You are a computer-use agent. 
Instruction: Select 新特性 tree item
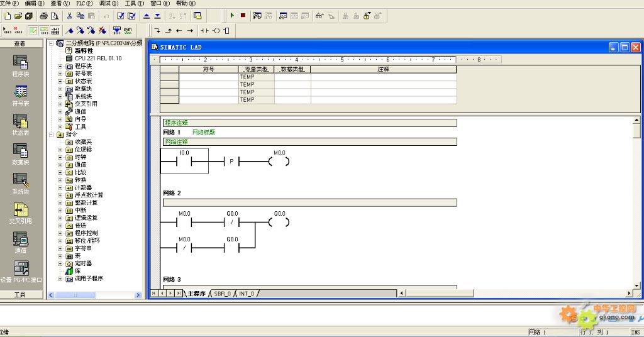pyautogui.click(x=84, y=51)
